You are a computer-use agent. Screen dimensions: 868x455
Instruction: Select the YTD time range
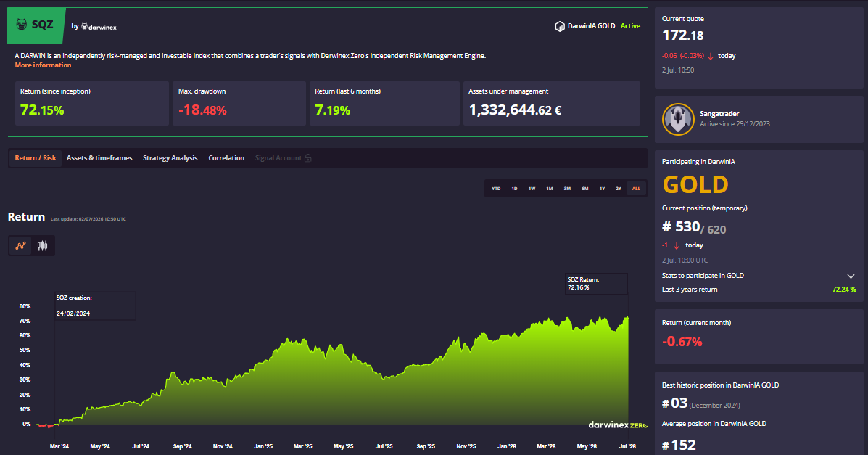[496, 189]
